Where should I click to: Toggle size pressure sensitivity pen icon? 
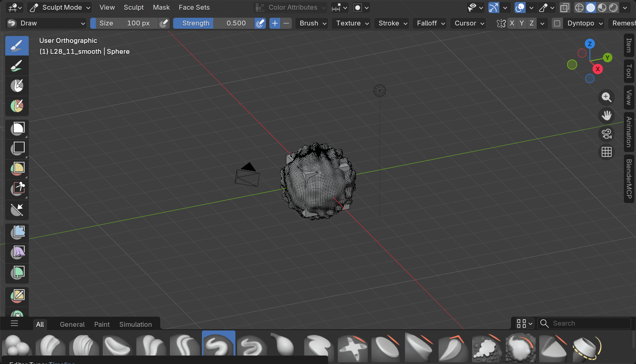164,23
